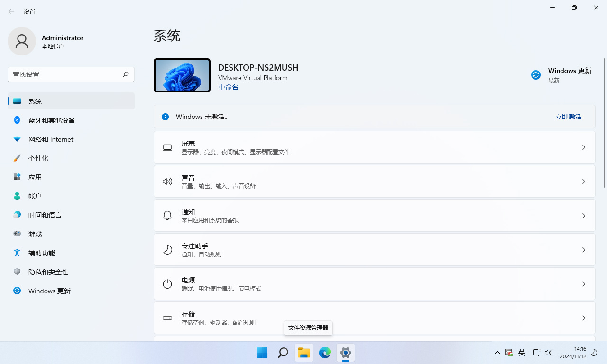The width and height of the screenshot is (607, 364).
Task: Expand the 电源 row chevron
Action: tap(584, 284)
